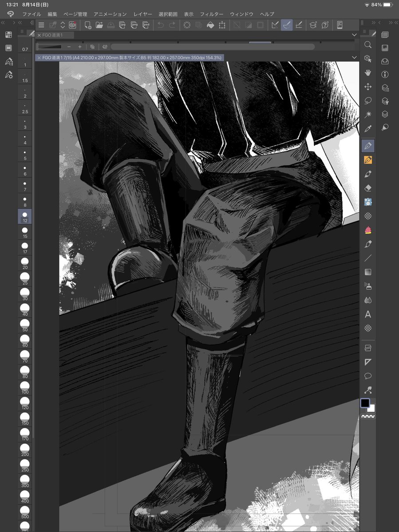This screenshot has width=399, height=532.
Task: Select the Text tool
Action: (x=367, y=314)
